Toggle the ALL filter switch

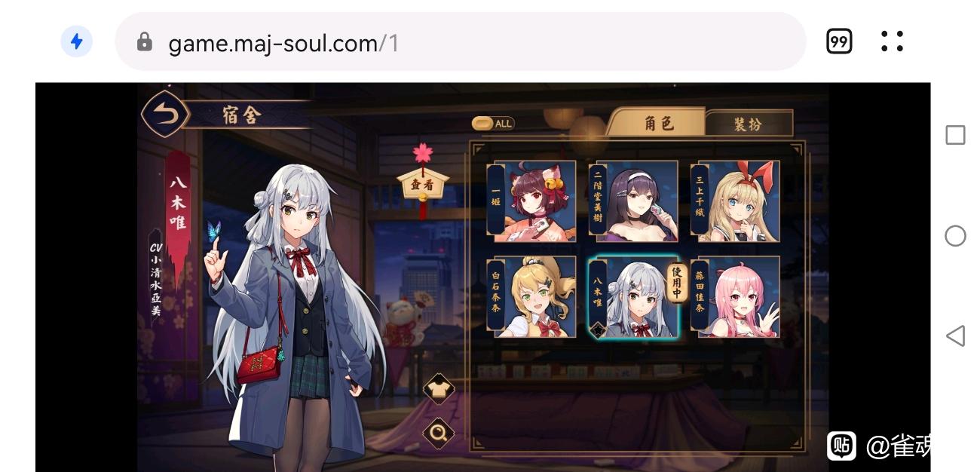pos(493,124)
